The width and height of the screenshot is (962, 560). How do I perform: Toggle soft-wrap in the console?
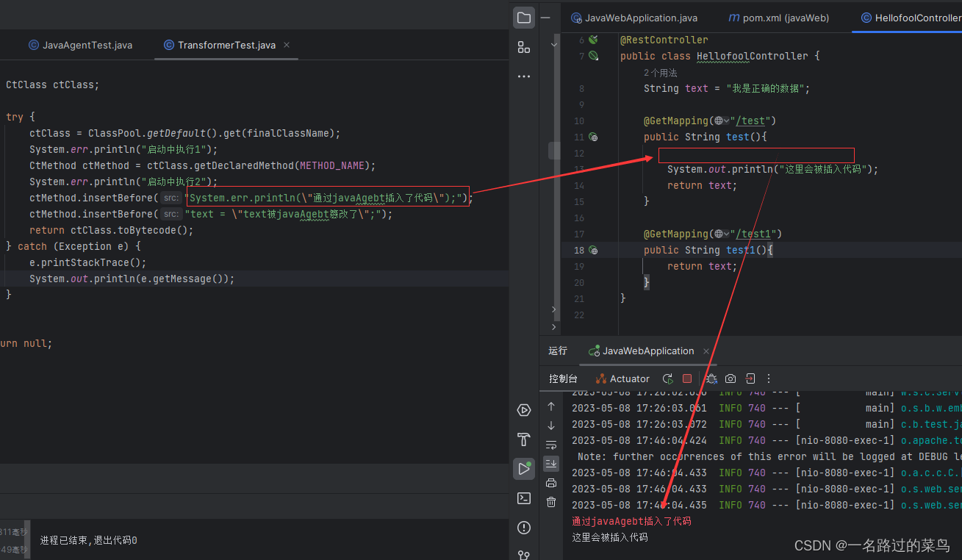[x=551, y=445]
